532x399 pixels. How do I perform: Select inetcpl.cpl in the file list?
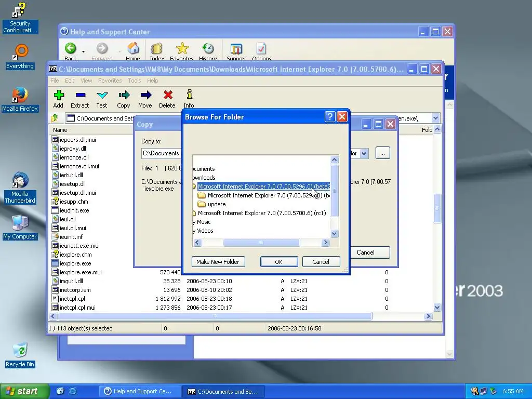68,299
